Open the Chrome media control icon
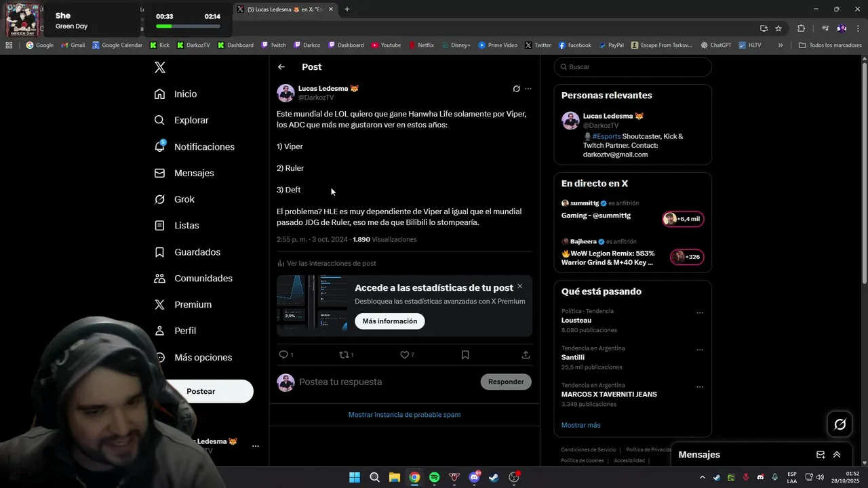This screenshot has width=868, height=488. [x=825, y=28]
